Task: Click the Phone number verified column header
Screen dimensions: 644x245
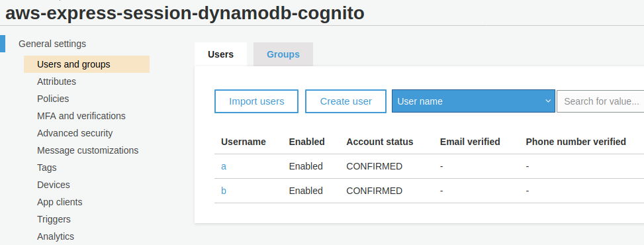Action: pyautogui.click(x=576, y=142)
